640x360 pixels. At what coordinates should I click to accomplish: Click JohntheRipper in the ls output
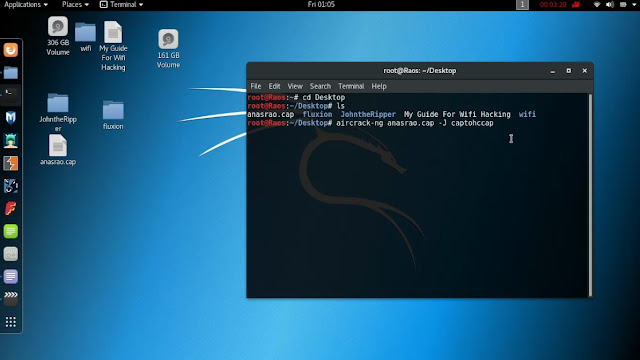click(368, 114)
